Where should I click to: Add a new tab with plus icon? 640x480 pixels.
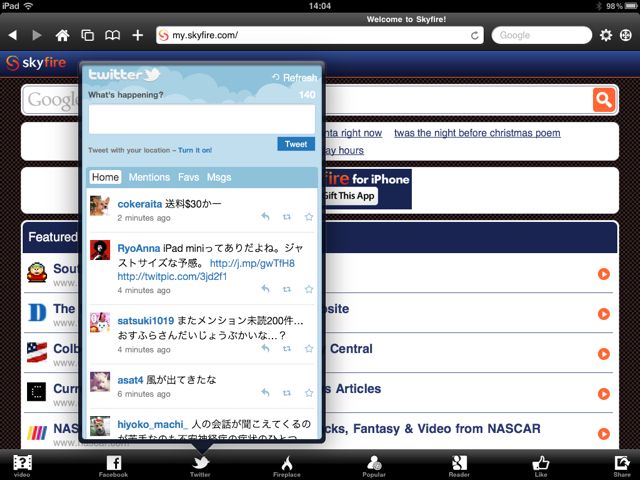tap(138, 36)
